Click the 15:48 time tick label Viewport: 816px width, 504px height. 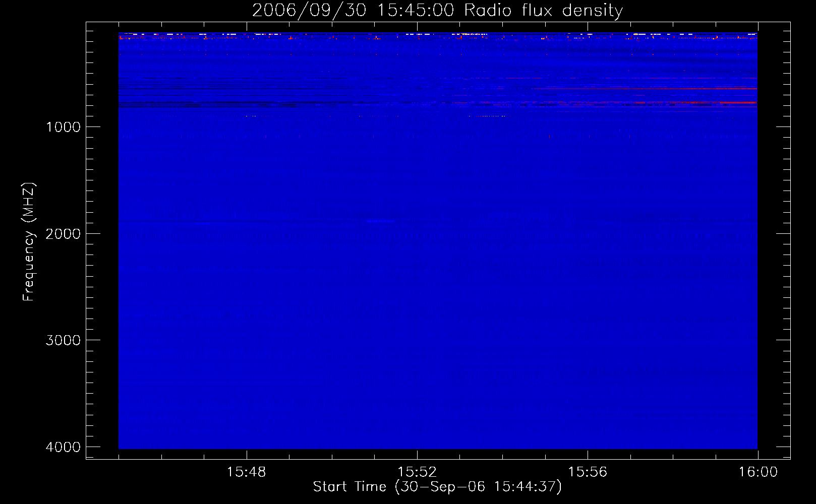(x=246, y=472)
